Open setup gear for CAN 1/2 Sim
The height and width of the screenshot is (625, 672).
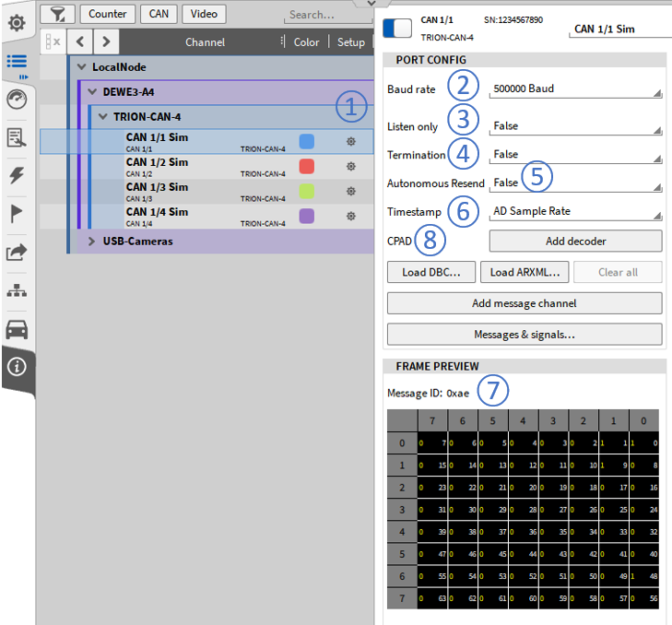(x=350, y=167)
